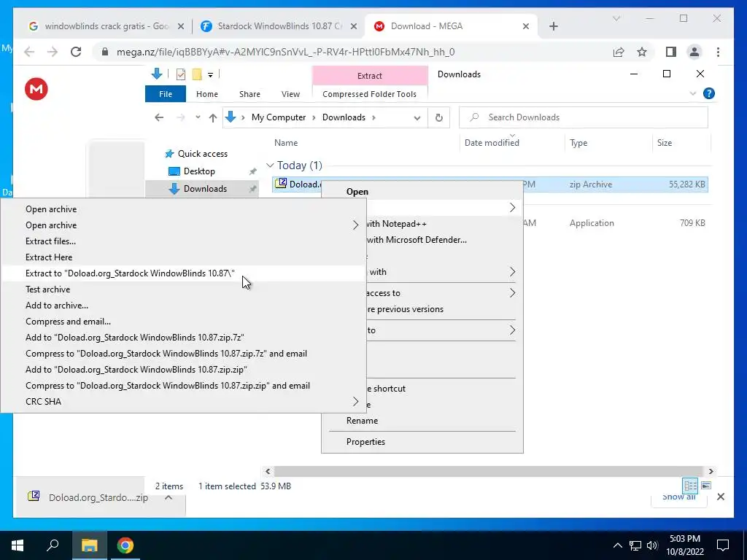Open Chrome three-dot menu
Image resolution: width=747 pixels, height=560 pixels.
coord(718,52)
